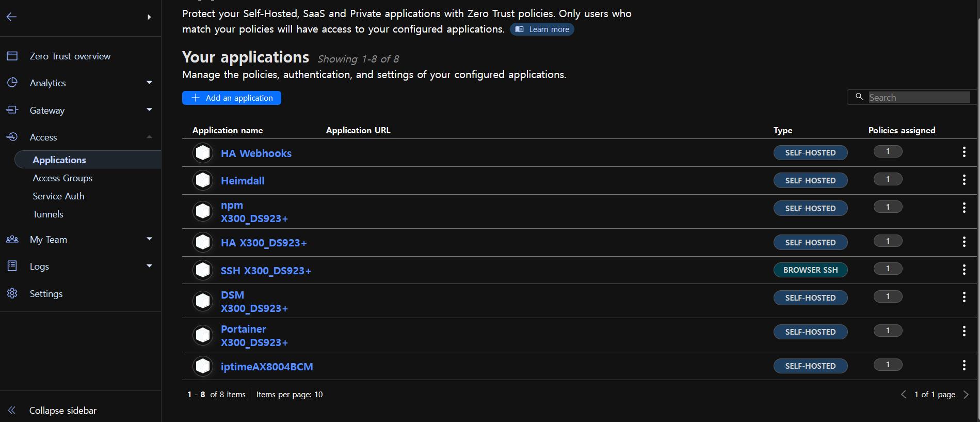980x422 pixels.
Task: Expand the My Team menu
Action: 149,239
